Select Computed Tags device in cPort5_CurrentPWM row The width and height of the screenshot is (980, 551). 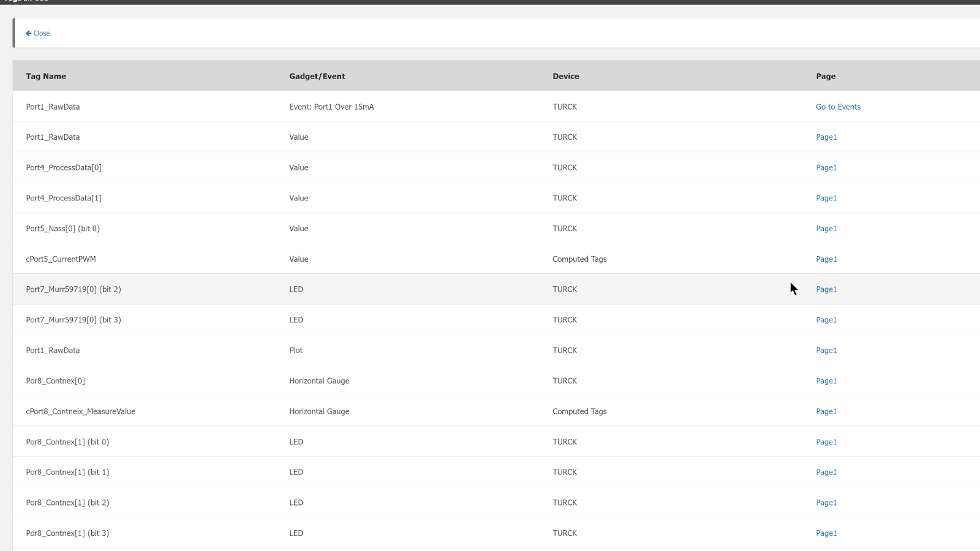point(579,259)
